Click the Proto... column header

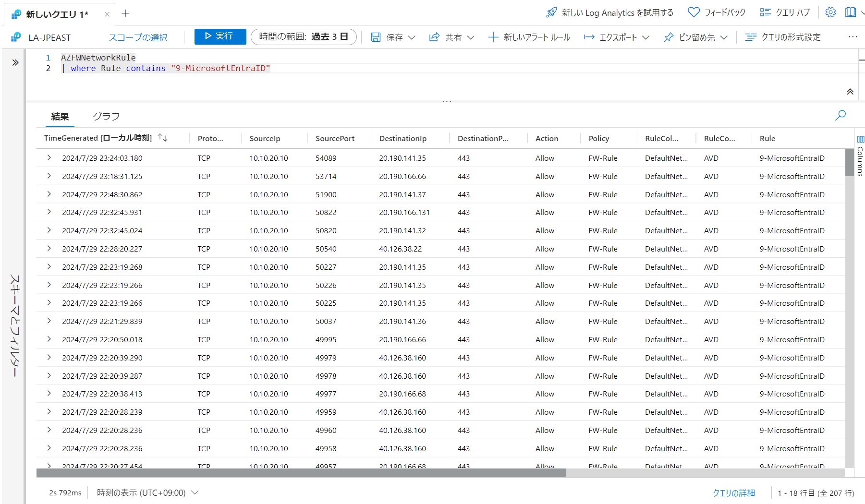click(x=210, y=138)
